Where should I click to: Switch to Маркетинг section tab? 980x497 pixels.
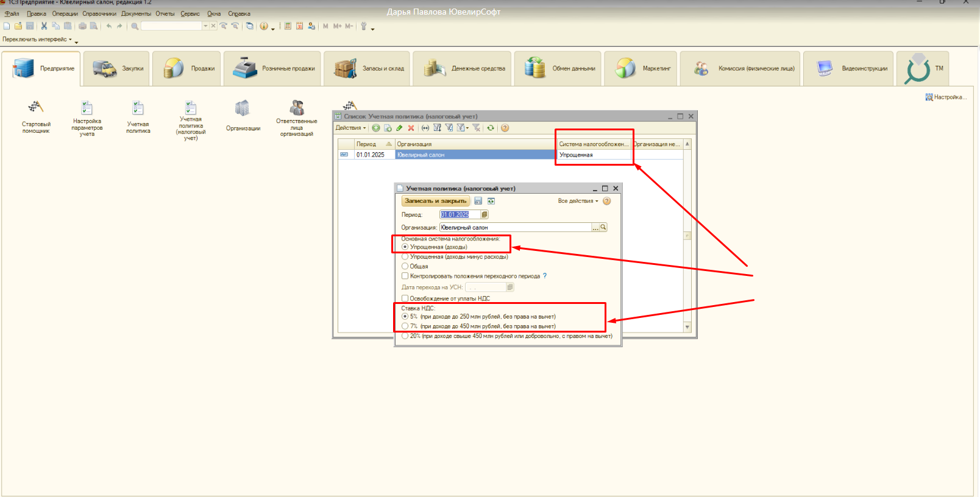click(641, 68)
